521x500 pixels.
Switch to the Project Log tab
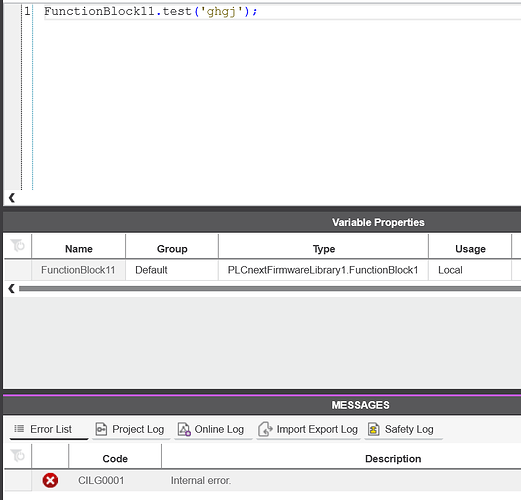click(131, 429)
